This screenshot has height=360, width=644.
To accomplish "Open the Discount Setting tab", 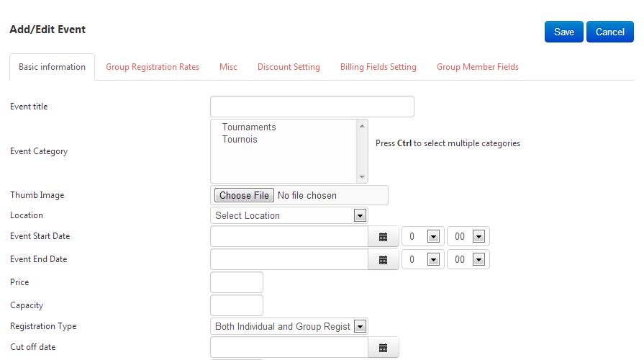I will point(289,67).
